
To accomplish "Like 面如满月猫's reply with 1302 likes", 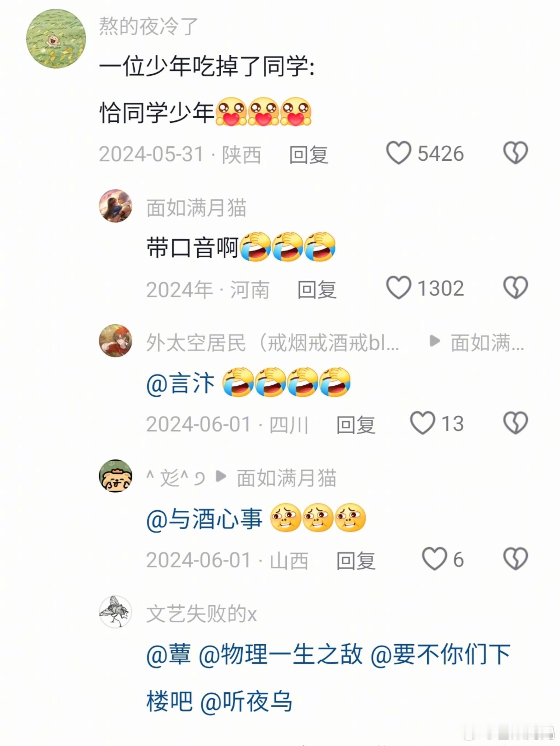I will coord(398,288).
